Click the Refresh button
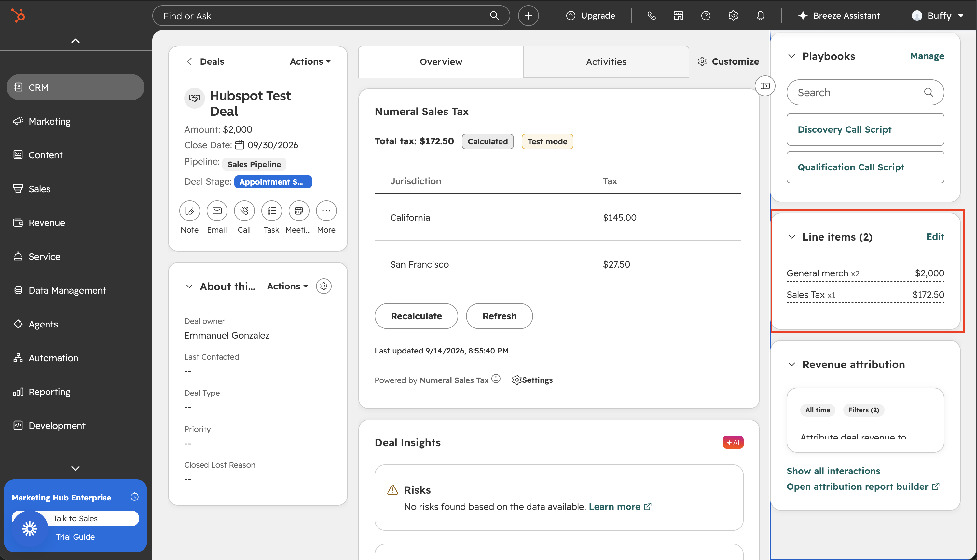Viewport: 977px width, 560px height. (x=500, y=316)
